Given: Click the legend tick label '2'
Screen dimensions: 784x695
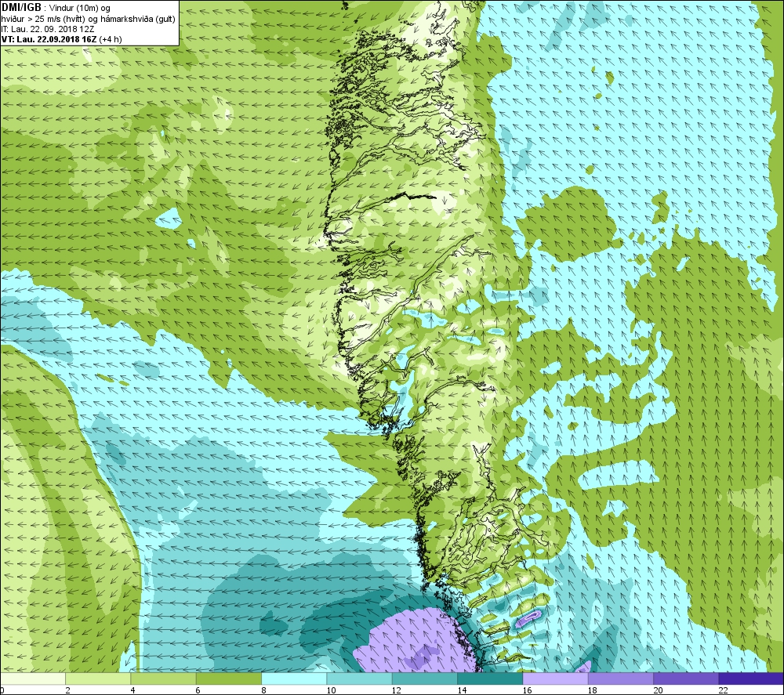Looking at the screenshot, I should click(67, 690).
